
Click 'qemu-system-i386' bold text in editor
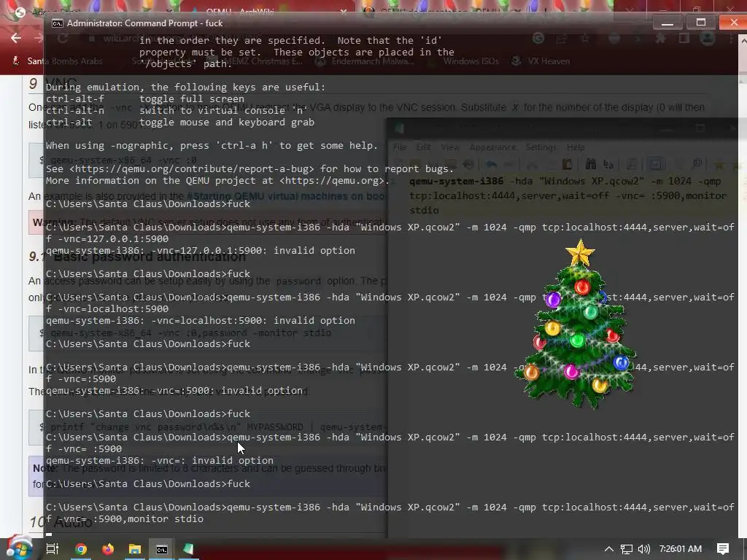click(x=456, y=182)
